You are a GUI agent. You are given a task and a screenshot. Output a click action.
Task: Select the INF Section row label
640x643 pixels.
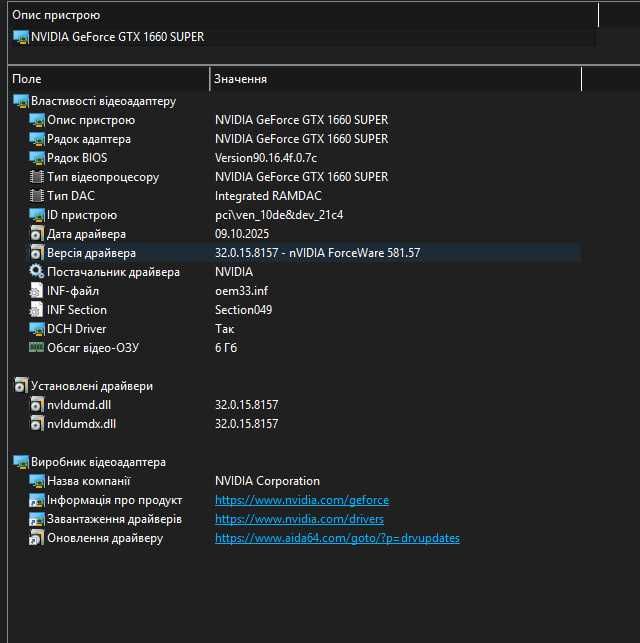pos(77,310)
